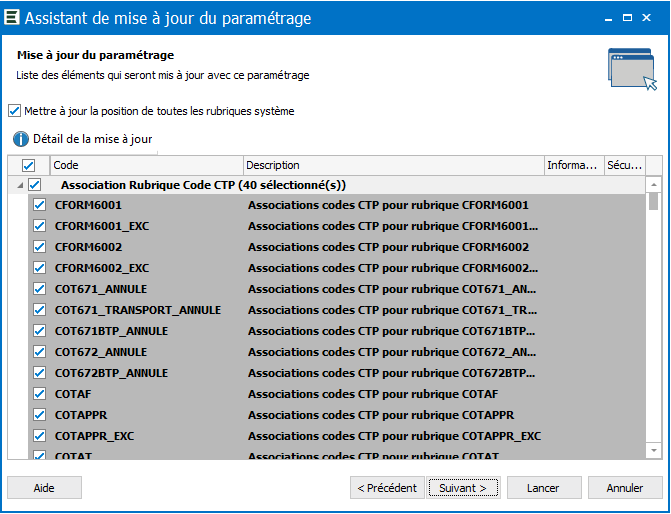
Task: Cancel the wizard with Annuler
Action: [x=625, y=488]
